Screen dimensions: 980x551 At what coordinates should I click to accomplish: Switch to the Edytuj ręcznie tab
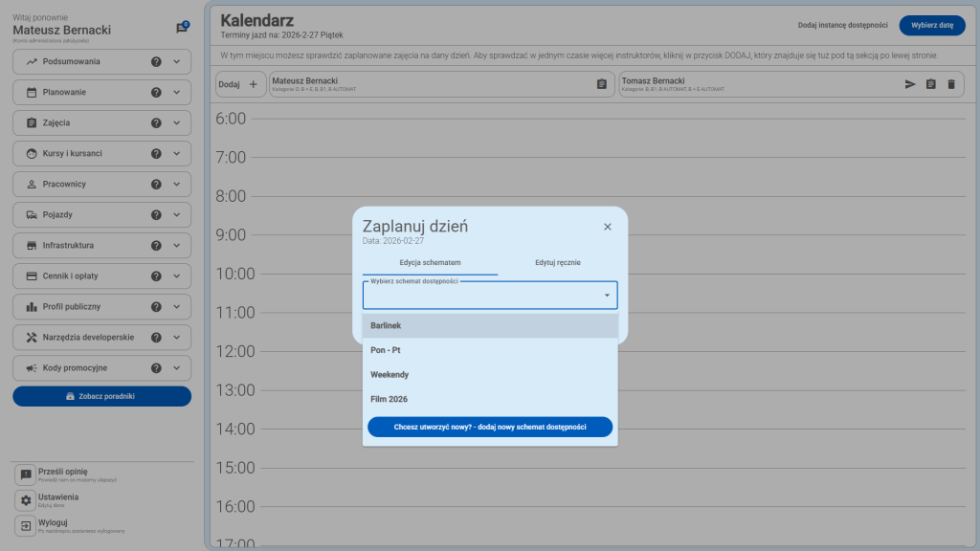558,263
